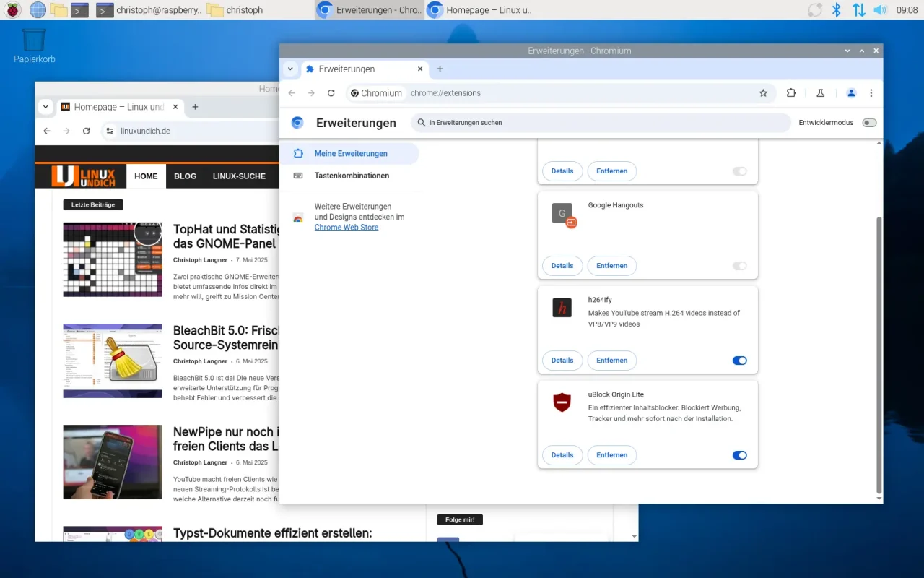
Task: Expand the tab search dropdown in Erweiterungen window
Action: (x=290, y=69)
